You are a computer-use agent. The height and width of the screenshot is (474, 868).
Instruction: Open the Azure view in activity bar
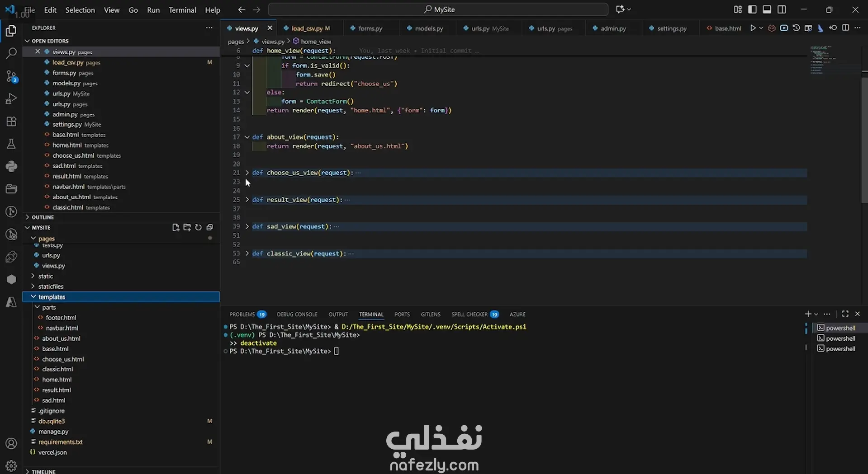click(11, 302)
